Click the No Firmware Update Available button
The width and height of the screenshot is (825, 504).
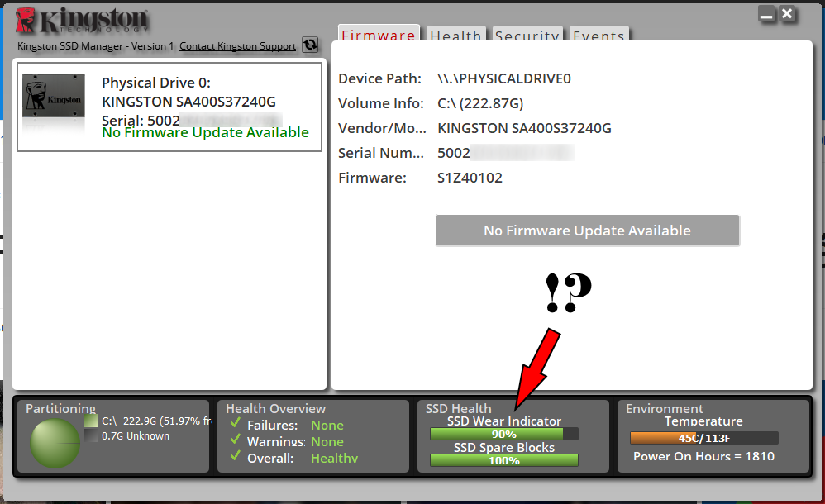click(587, 231)
